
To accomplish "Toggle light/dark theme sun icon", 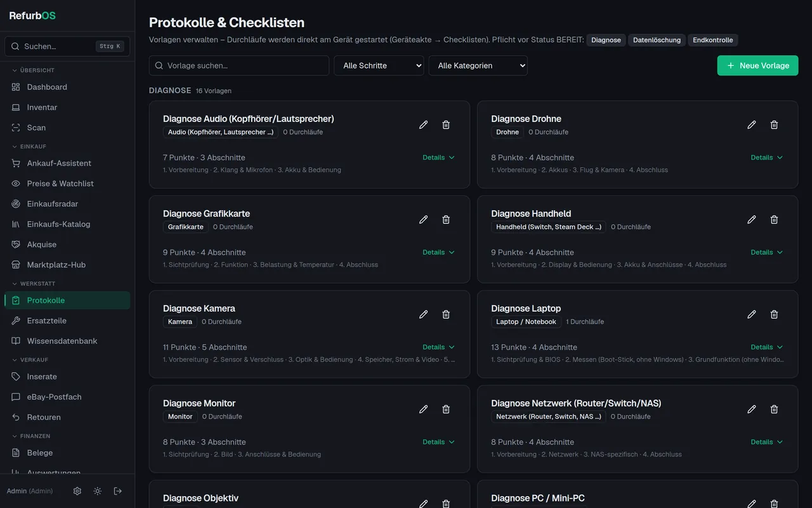I will point(98,491).
